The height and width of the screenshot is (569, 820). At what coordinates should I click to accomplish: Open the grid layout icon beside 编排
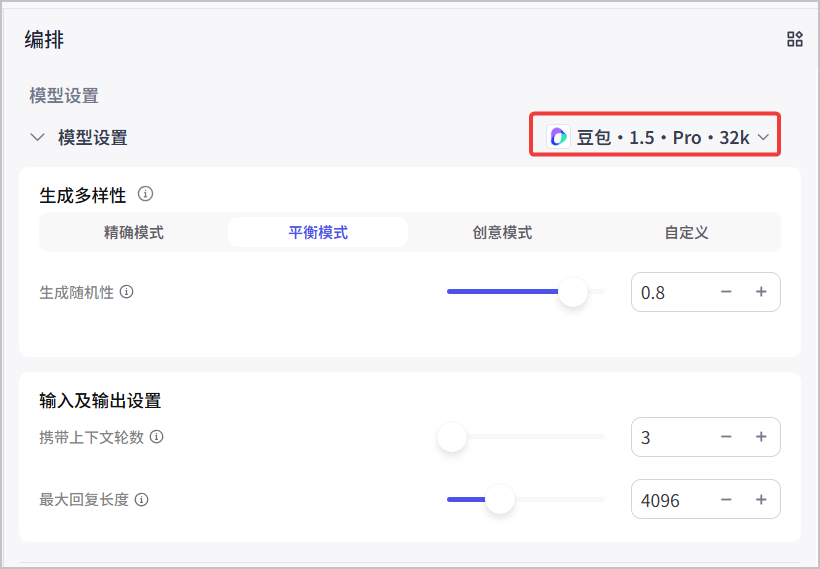[x=794, y=39]
